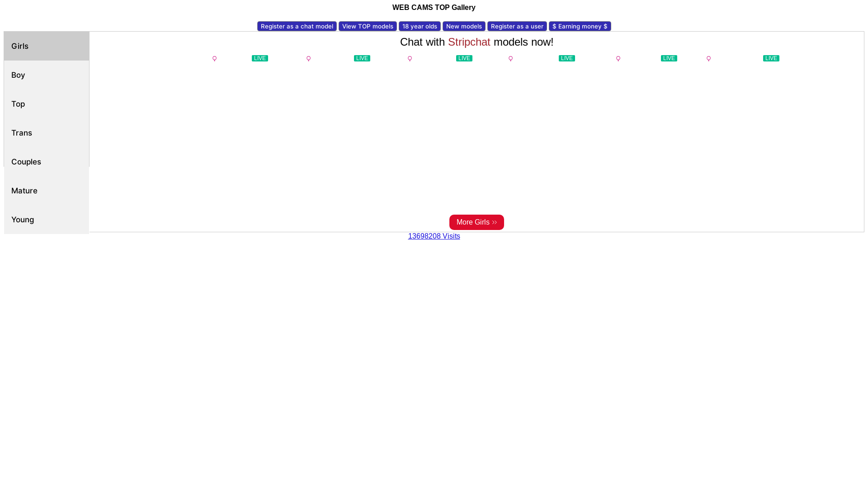The height and width of the screenshot is (488, 868).
Task: Click the WEB CAMS TOP Gallery title
Action: [434, 8]
